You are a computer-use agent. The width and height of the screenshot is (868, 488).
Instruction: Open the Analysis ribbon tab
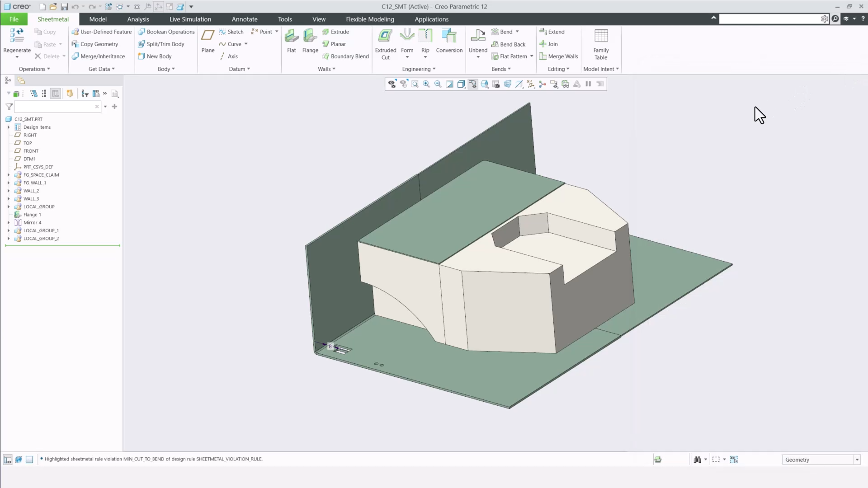138,19
